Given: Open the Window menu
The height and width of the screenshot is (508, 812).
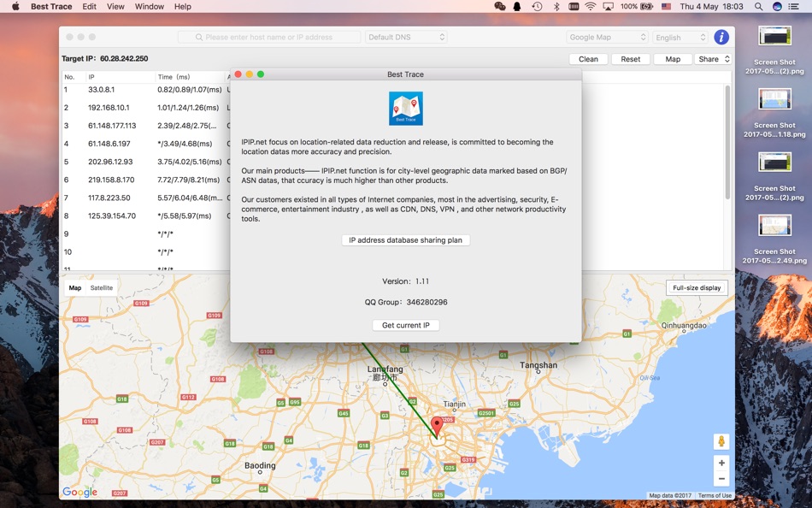Looking at the screenshot, I should coord(149,6).
